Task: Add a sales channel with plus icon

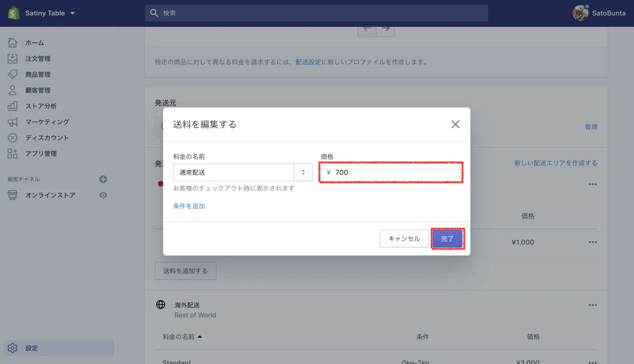Action: (x=103, y=179)
